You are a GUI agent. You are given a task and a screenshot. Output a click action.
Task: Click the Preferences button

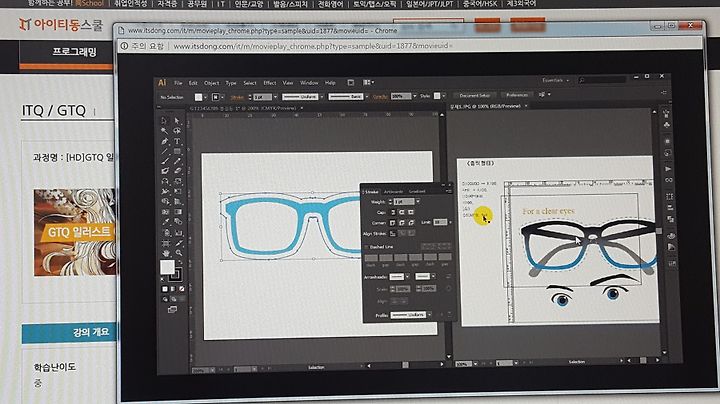517,95
